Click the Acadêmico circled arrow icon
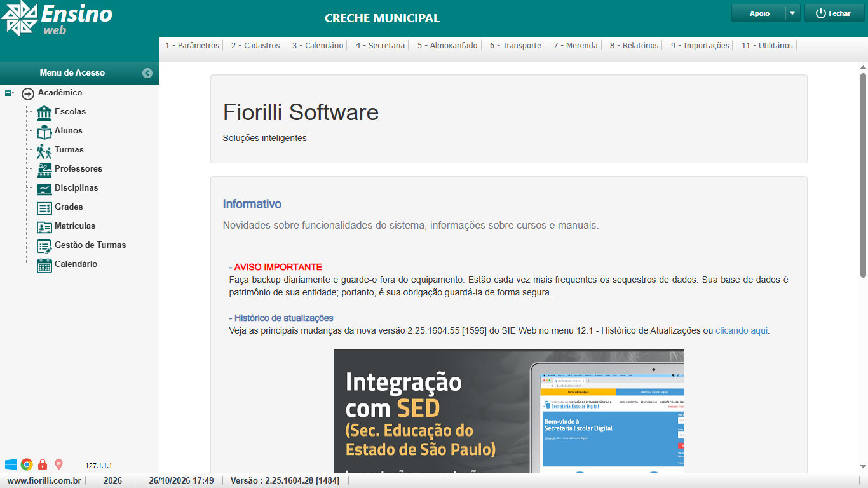The image size is (868, 488). coord(28,93)
